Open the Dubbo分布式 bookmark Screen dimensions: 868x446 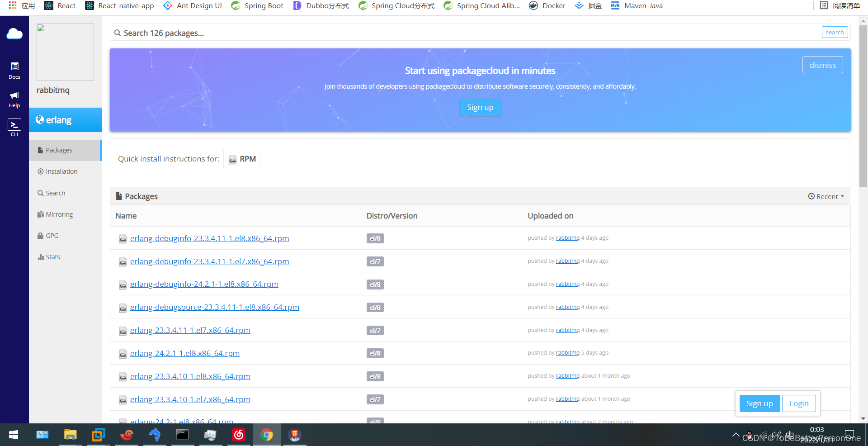(321, 5)
